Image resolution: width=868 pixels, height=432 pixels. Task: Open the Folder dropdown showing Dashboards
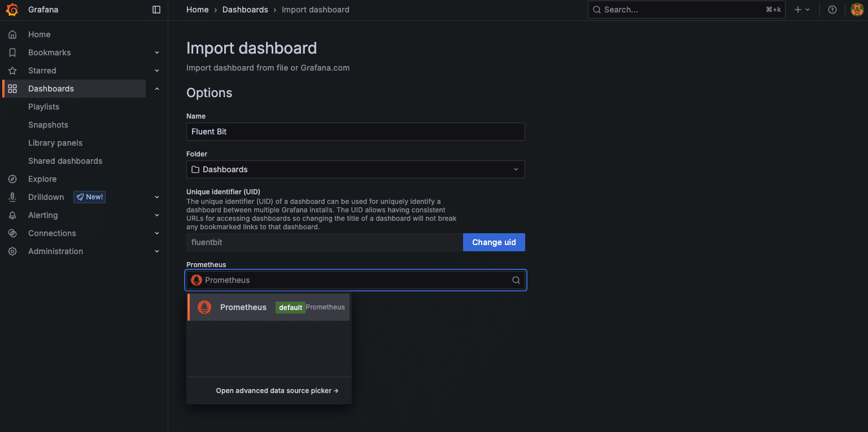point(356,169)
